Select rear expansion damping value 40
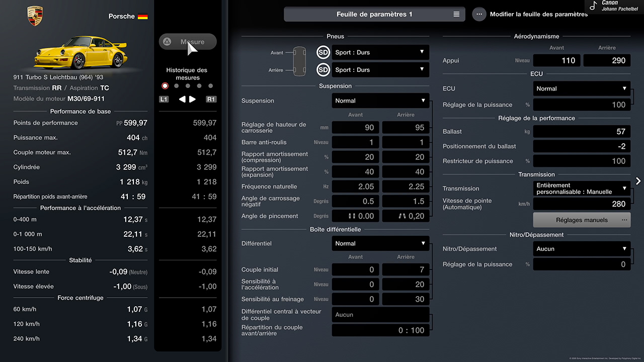644x362 pixels. [406, 172]
